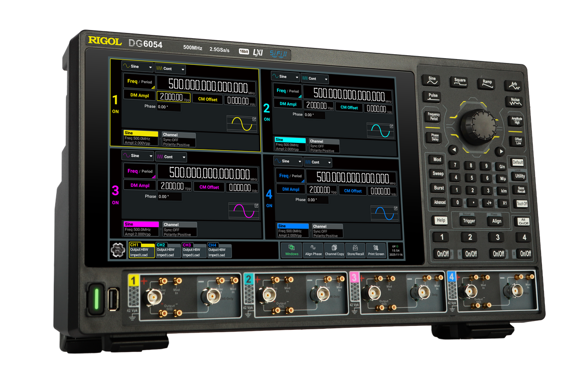This screenshot has width=588, height=383.
Task: Toggle the On/Off key under channel 2
Action: pos(470,253)
